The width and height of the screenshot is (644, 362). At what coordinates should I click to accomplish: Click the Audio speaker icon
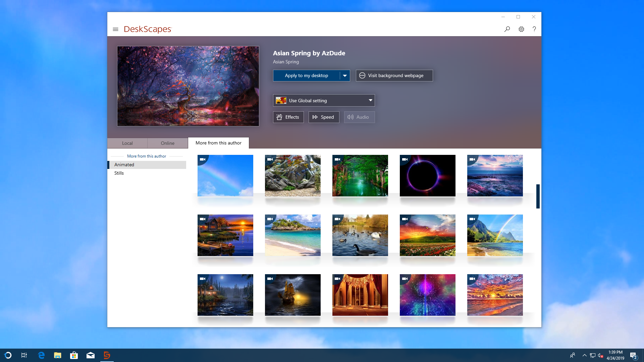point(351,117)
